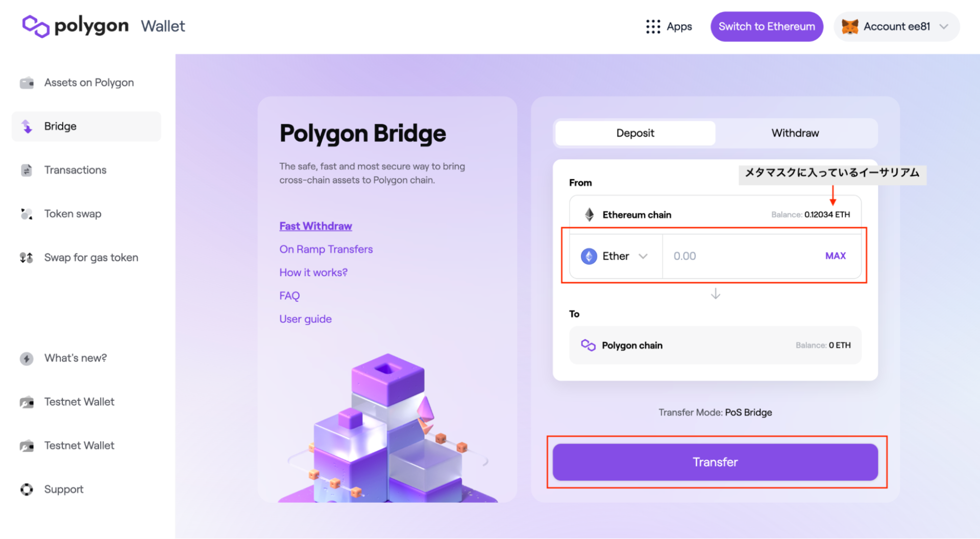Click the Polygon logo icon
Viewport: 980px width, 539px height.
click(36, 26)
